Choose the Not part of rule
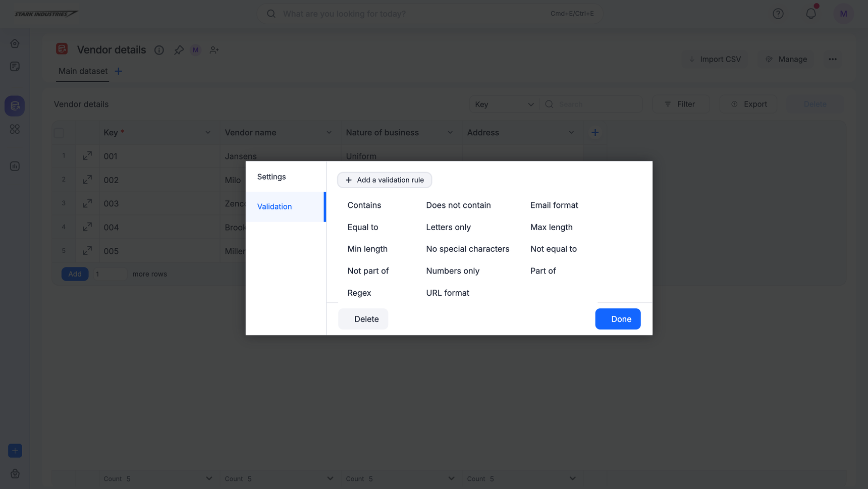 [x=368, y=271]
